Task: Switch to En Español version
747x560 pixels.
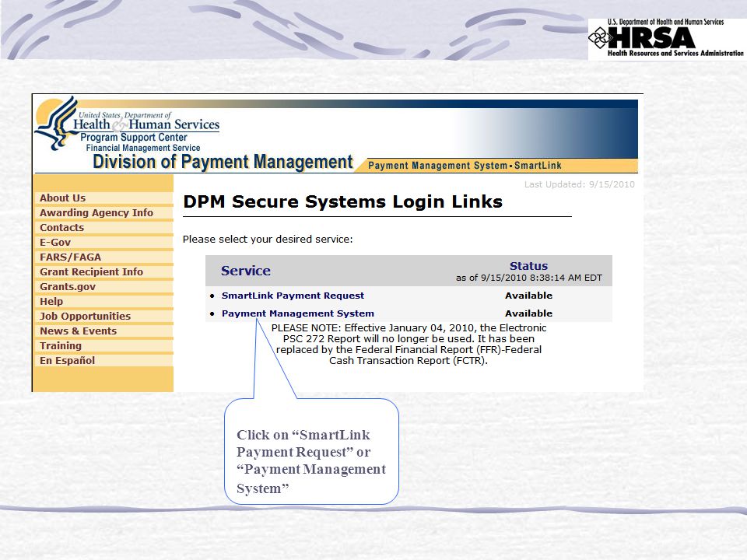Action: (x=67, y=360)
